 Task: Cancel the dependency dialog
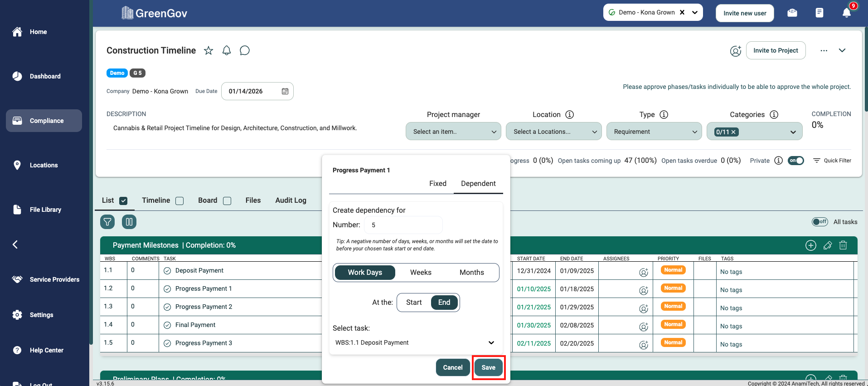click(453, 367)
